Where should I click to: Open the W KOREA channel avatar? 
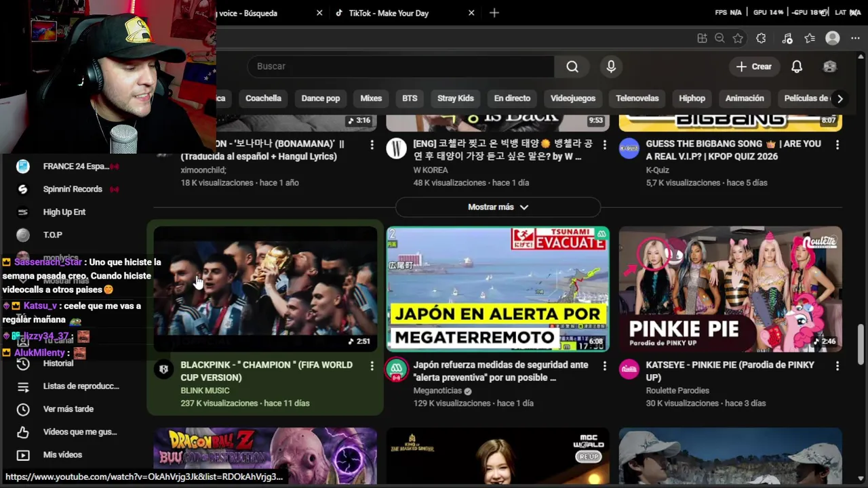(x=397, y=148)
